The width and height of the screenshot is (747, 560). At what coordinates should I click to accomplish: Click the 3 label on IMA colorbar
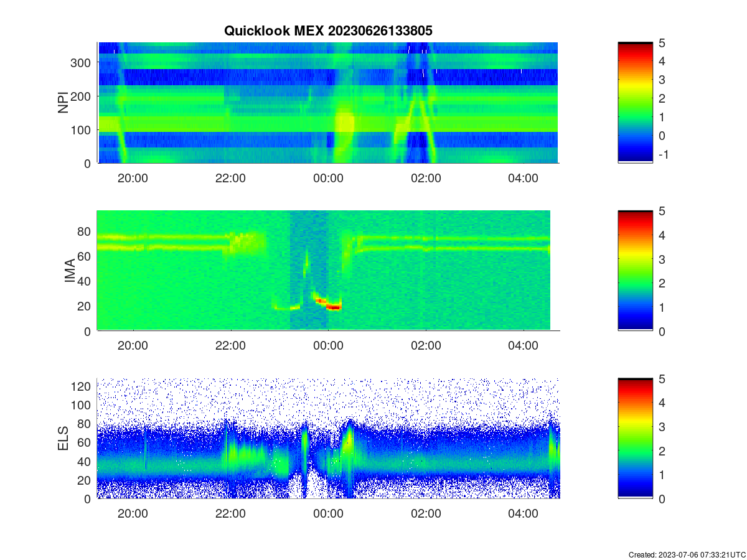(x=662, y=259)
